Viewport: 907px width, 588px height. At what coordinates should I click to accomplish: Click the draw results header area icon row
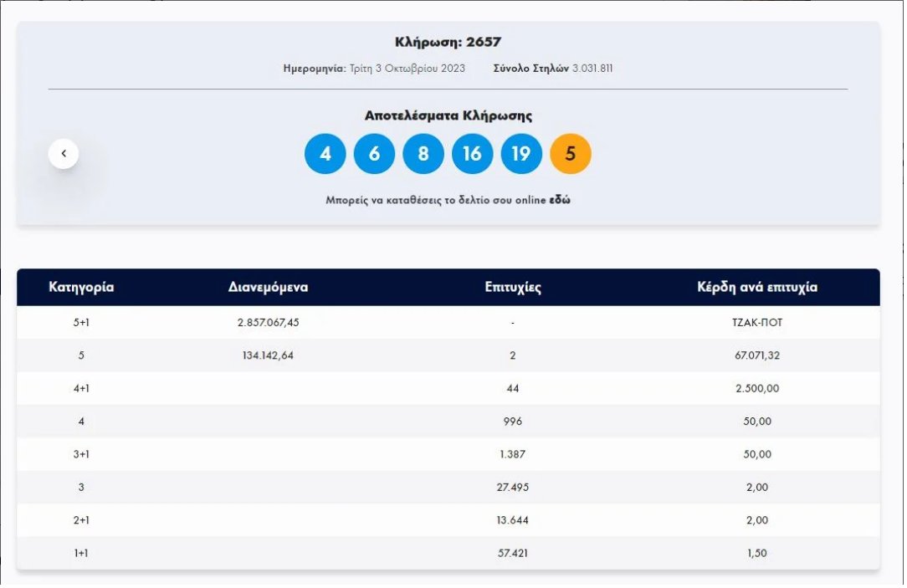pos(448,154)
